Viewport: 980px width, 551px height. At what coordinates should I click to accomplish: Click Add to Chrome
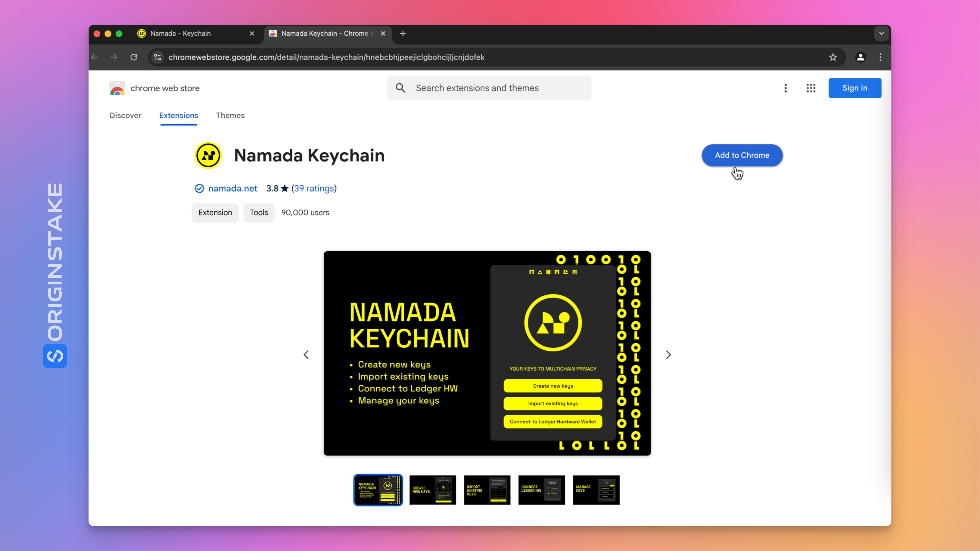click(742, 155)
